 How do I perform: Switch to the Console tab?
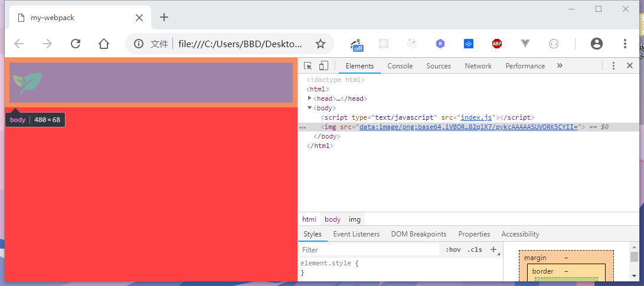400,66
